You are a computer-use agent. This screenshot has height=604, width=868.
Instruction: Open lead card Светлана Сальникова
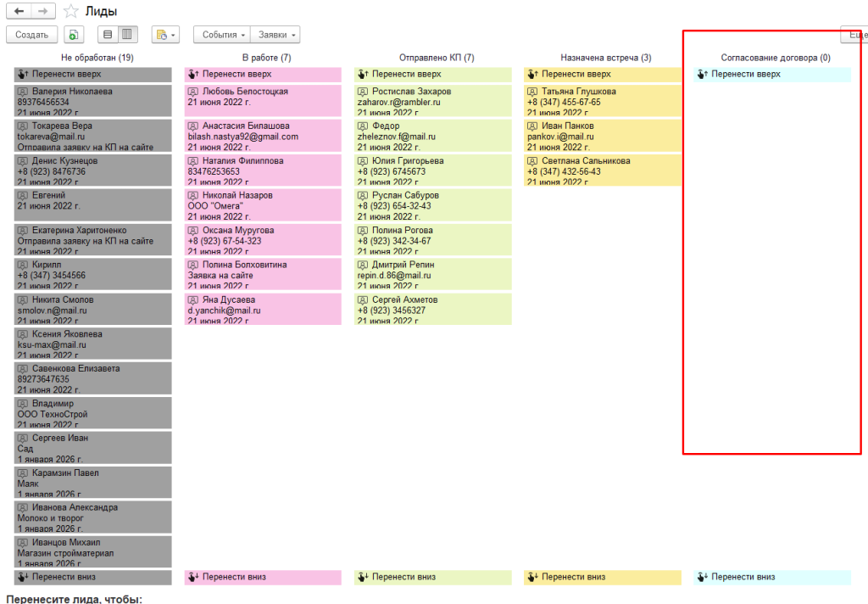pos(603,171)
